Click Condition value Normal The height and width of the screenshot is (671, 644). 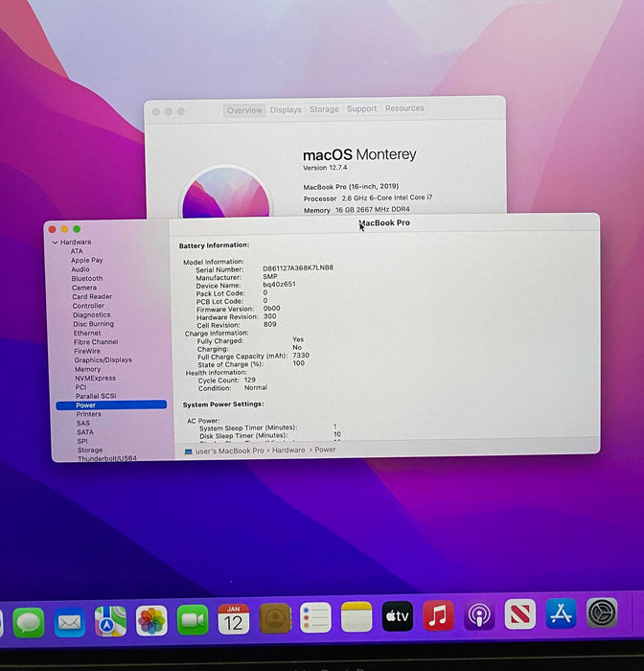(x=256, y=387)
